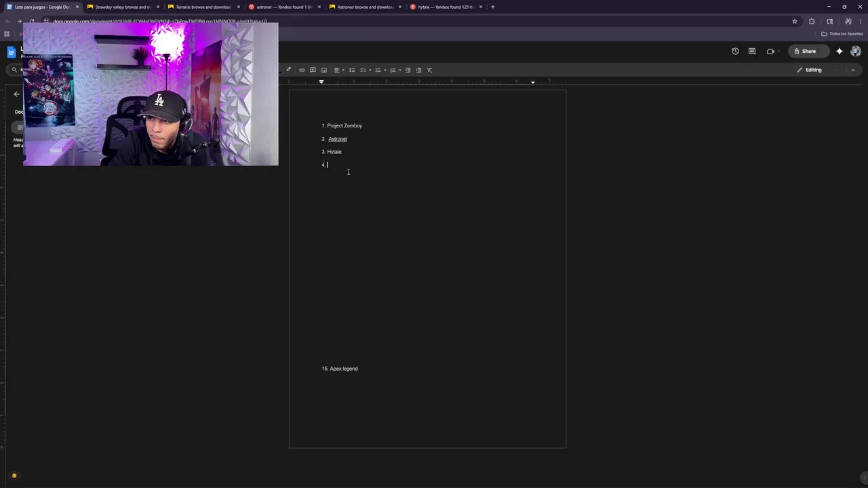This screenshot has height=488, width=868.
Task: Toggle the numbered list icon
Action: click(x=393, y=70)
